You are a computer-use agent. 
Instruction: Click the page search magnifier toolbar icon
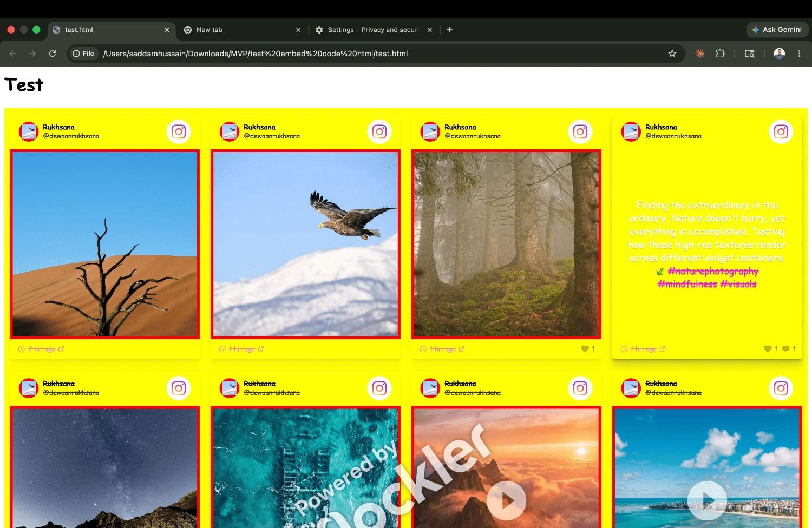pyautogui.click(x=750, y=54)
